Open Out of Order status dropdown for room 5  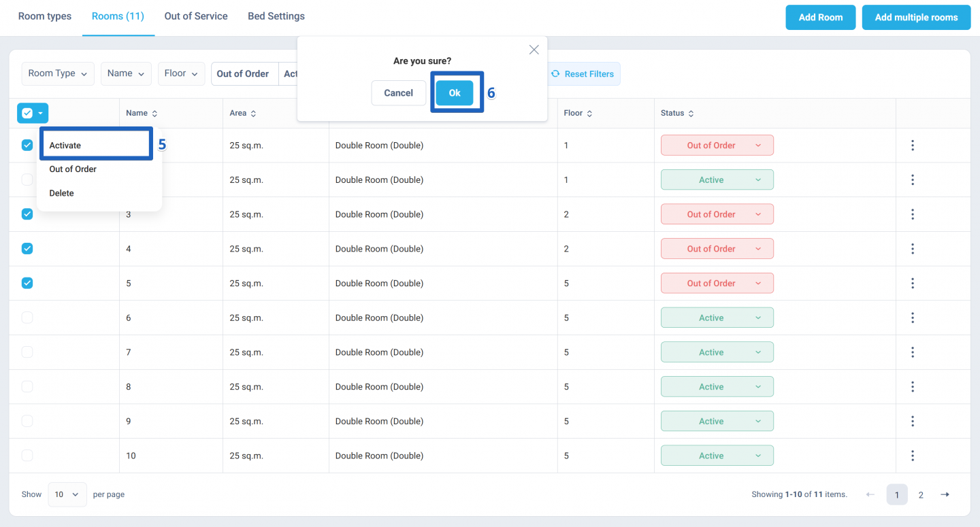[x=717, y=283]
